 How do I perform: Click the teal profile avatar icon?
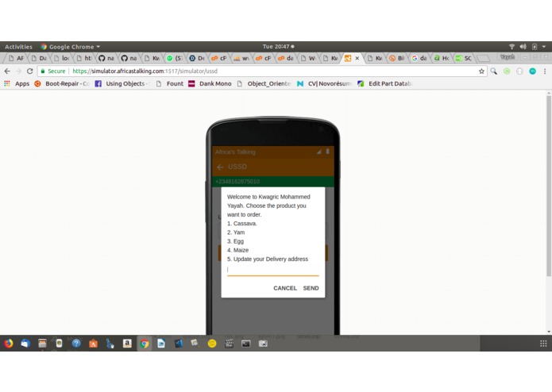point(532,71)
